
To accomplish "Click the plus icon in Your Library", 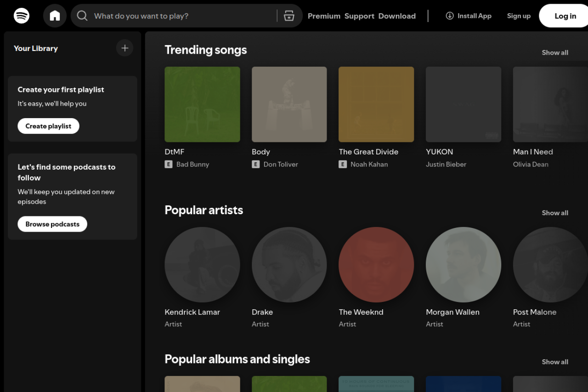I will coord(124,48).
